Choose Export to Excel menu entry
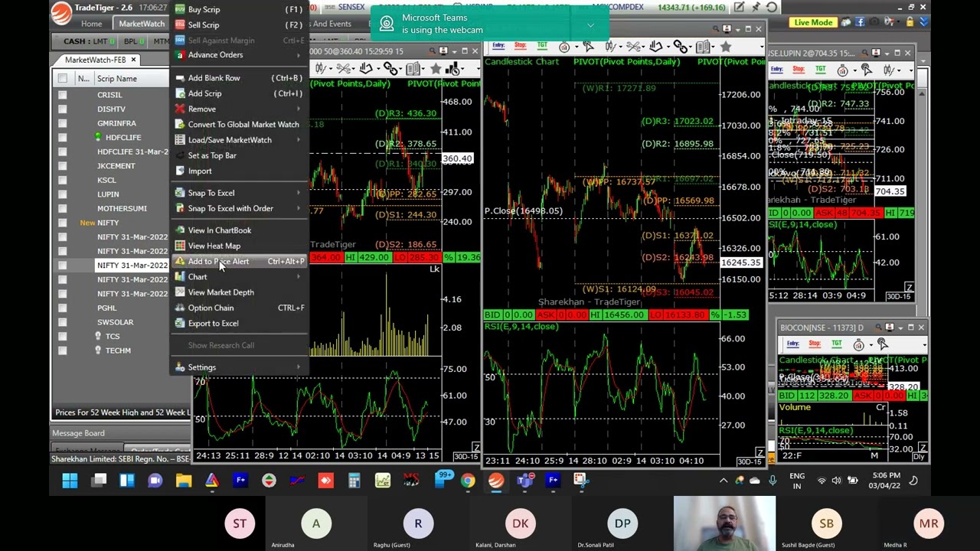 237,323
